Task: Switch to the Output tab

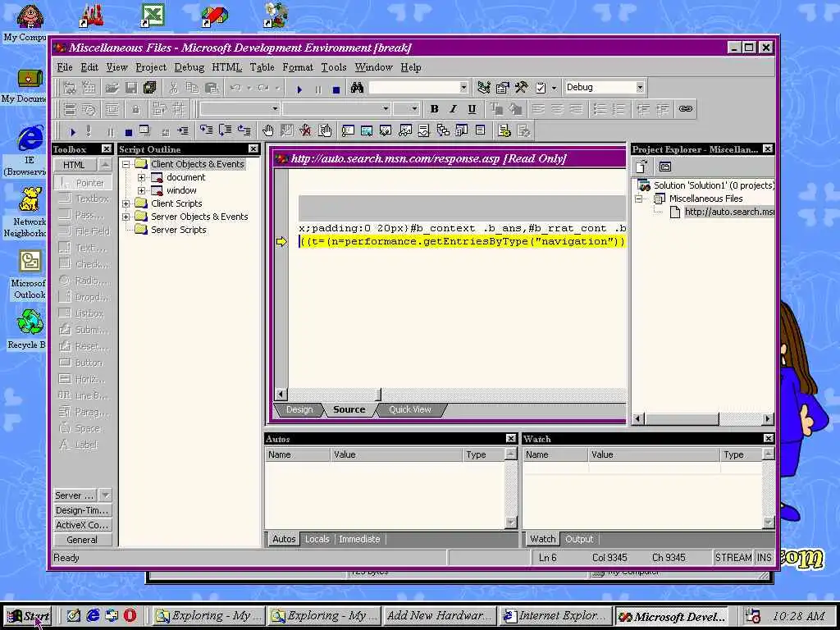Action: (579, 540)
